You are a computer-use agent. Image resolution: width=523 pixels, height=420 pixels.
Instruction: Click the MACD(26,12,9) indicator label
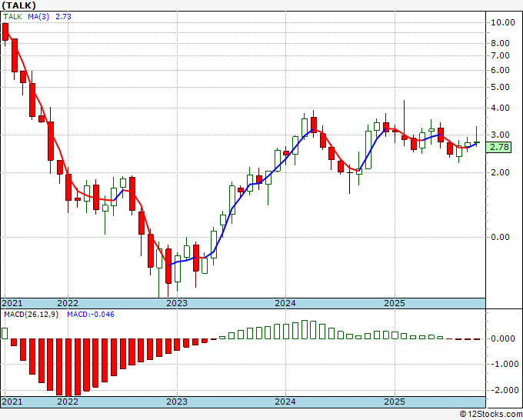[x=31, y=315]
